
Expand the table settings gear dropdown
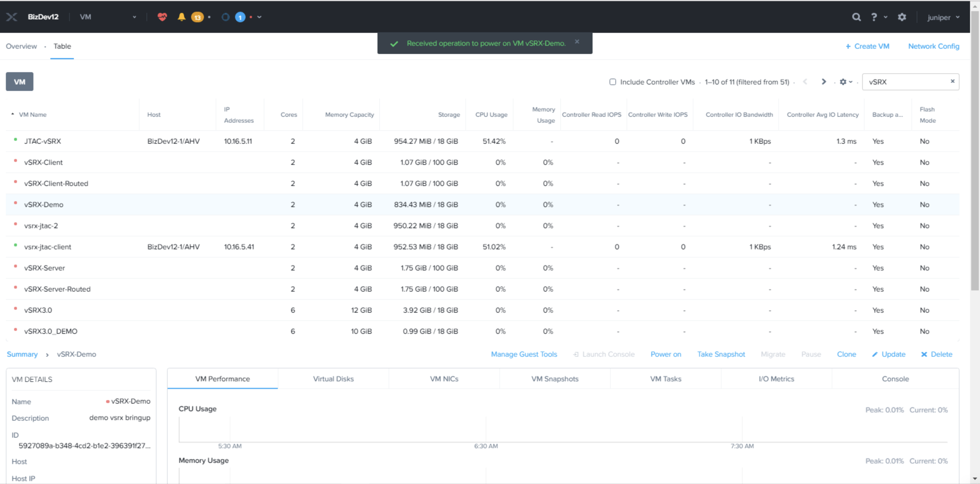[846, 82]
